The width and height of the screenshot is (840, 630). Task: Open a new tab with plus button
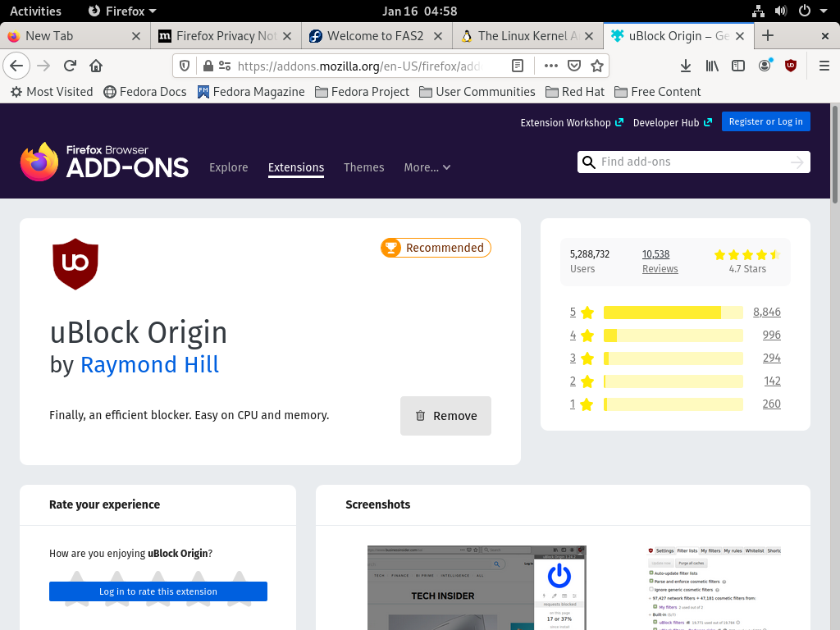click(x=768, y=36)
